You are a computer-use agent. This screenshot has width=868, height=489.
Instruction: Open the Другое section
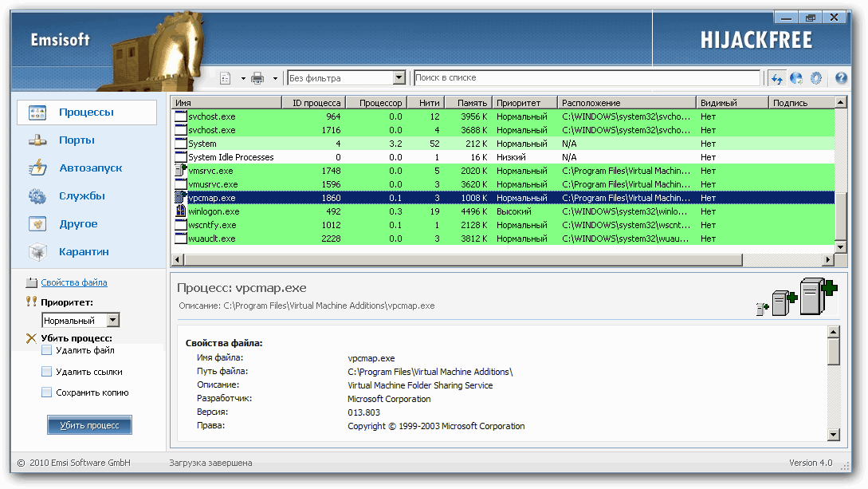(x=78, y=223)
